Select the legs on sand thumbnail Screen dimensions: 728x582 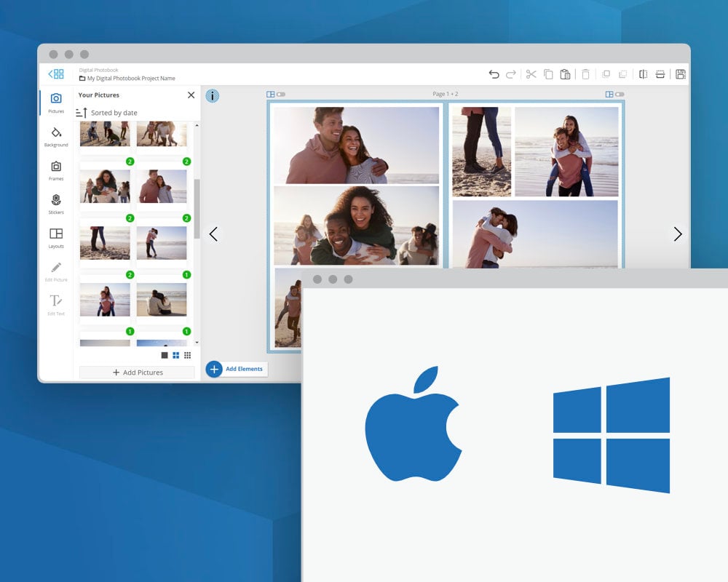point(105,243)
